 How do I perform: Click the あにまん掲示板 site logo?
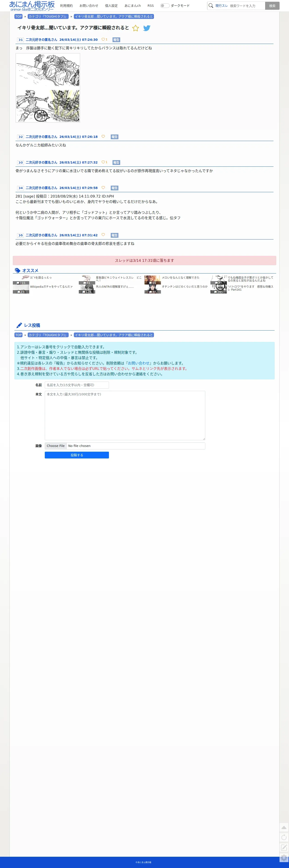point(32,6)
